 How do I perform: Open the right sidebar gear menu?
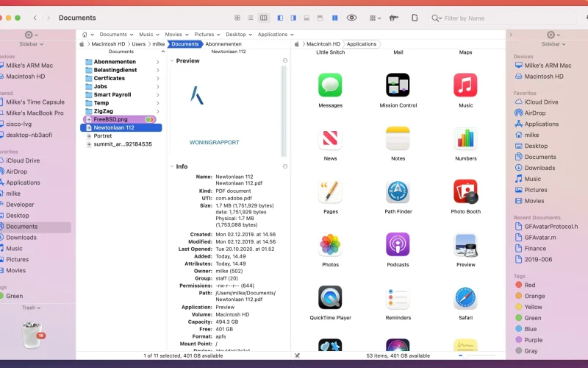tap(553, 35)
